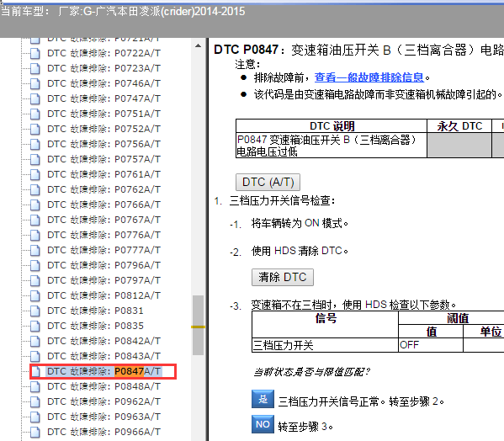The image size is (504, 441).
Task: Click the NO answer button
Action: (263, 424)
